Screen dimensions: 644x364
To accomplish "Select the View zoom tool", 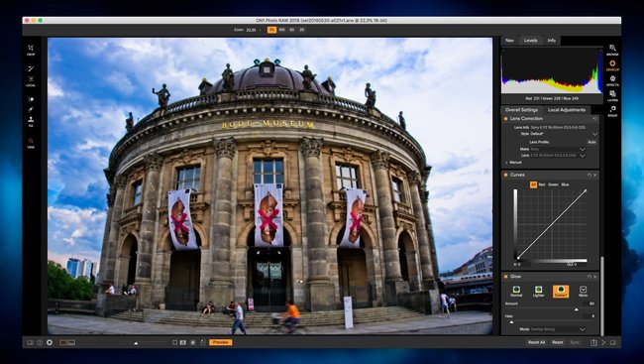I will click(31, 143).
